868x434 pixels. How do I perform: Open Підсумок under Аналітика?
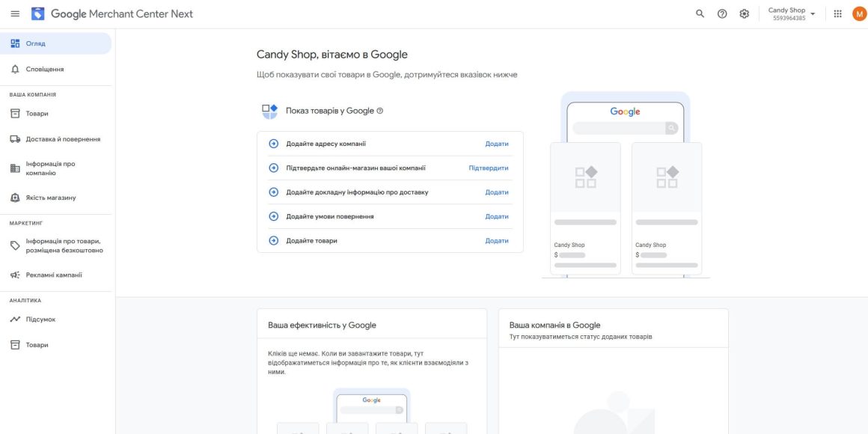point(55,320)
